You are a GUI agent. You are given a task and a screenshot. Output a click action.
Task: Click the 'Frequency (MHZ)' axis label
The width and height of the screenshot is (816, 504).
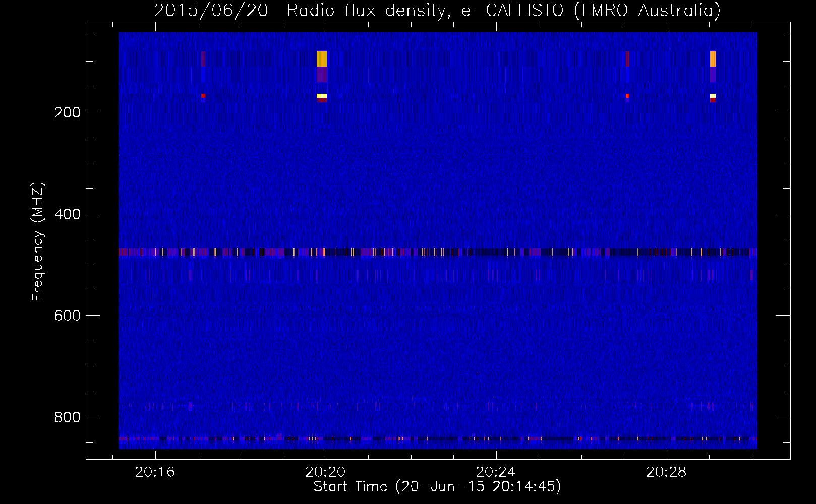point(38,242)
